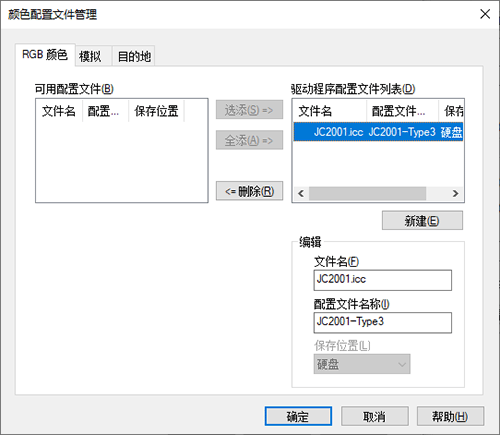Click 配置文件... column header in driver list
Viewport: 500px width, 435px height.
(402, 111)
